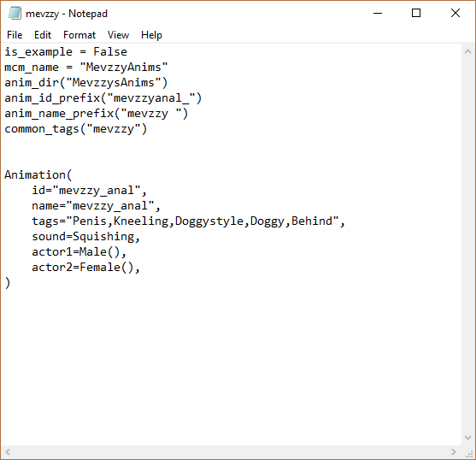Click the id="mevzzy_anal" line
476x460 pixels.
[89, 191]
